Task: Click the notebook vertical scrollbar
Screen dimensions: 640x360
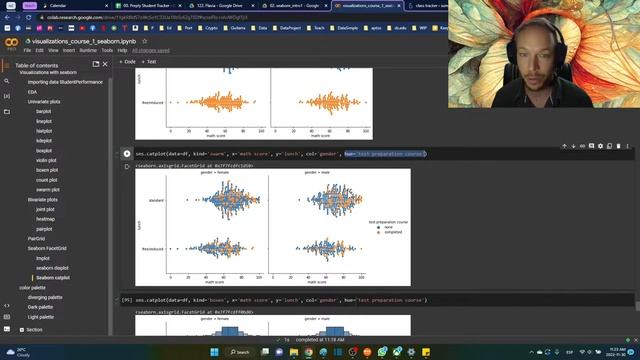Action: pos(637,306)
